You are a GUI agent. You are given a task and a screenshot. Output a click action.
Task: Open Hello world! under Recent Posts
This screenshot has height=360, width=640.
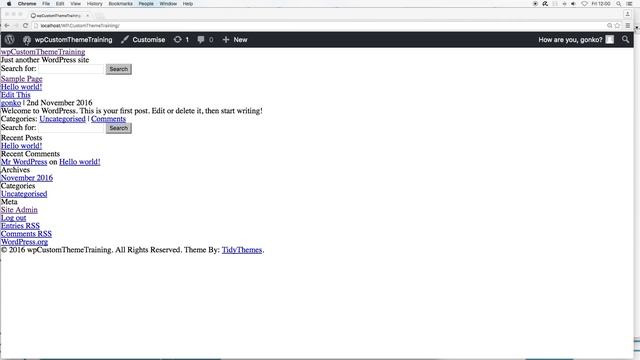pos(21,146)
